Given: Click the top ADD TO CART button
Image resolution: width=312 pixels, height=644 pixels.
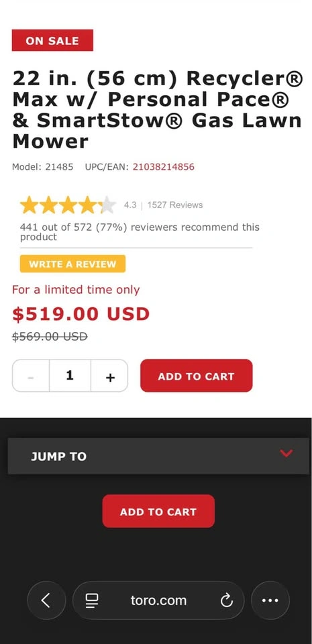Looking at the screenshot, I should tap(196, 376).
